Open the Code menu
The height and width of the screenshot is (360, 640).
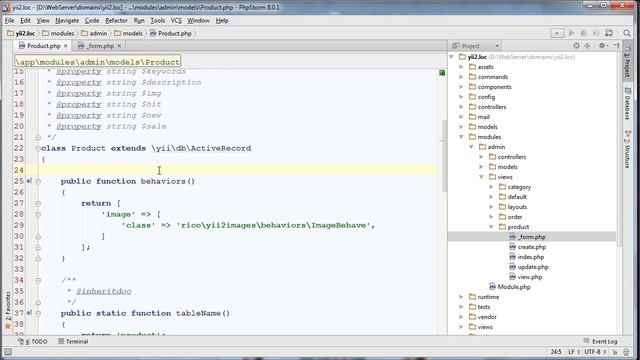[x=92, y=20]
